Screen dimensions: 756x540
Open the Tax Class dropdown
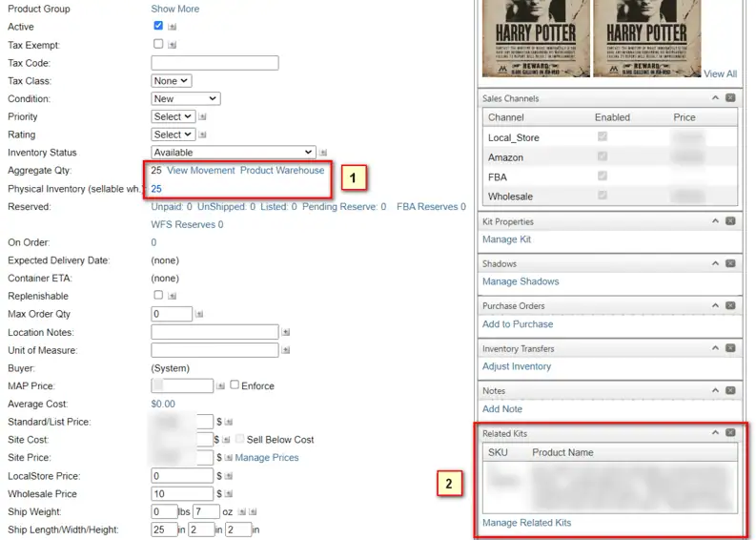[x=172, y=81]
